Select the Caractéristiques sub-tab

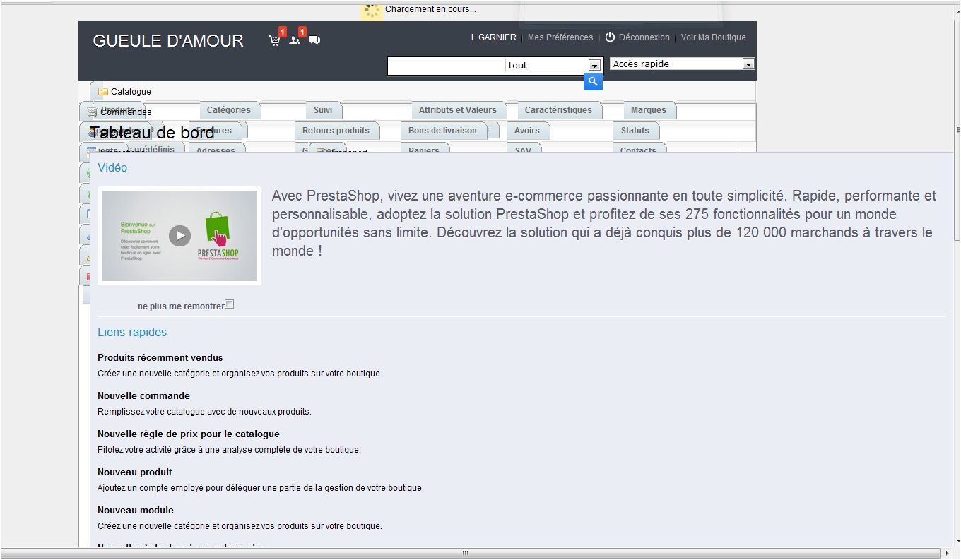pos(558,110)
